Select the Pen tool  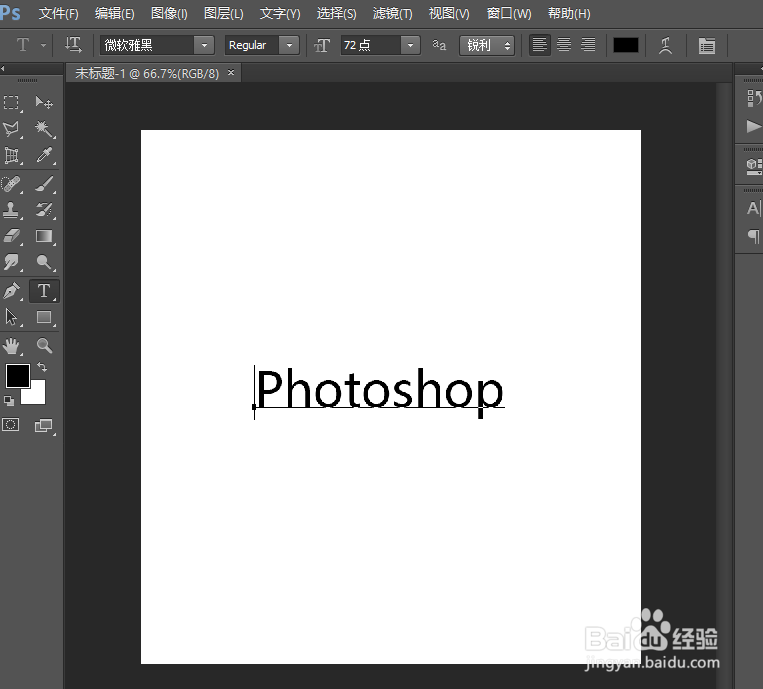pos(11,291)
